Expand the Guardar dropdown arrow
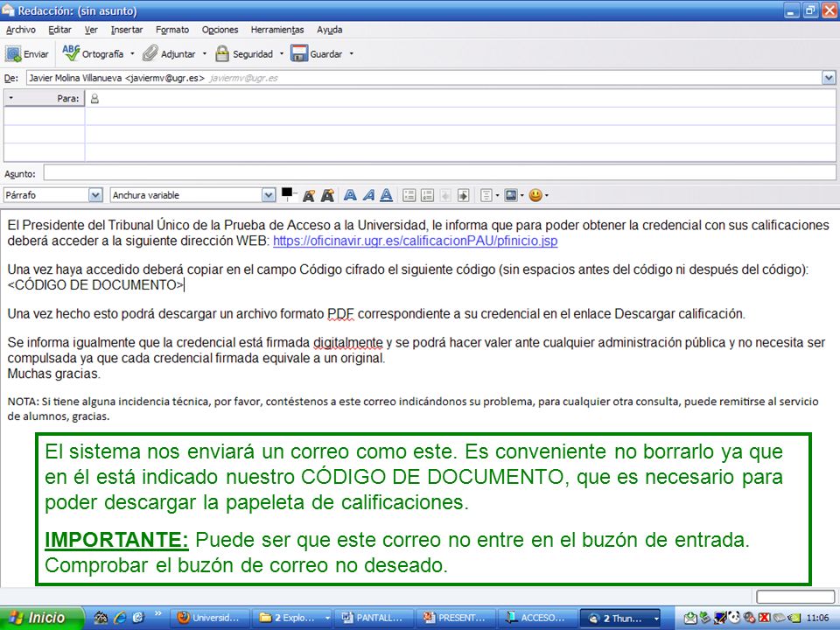 point(352,54)
